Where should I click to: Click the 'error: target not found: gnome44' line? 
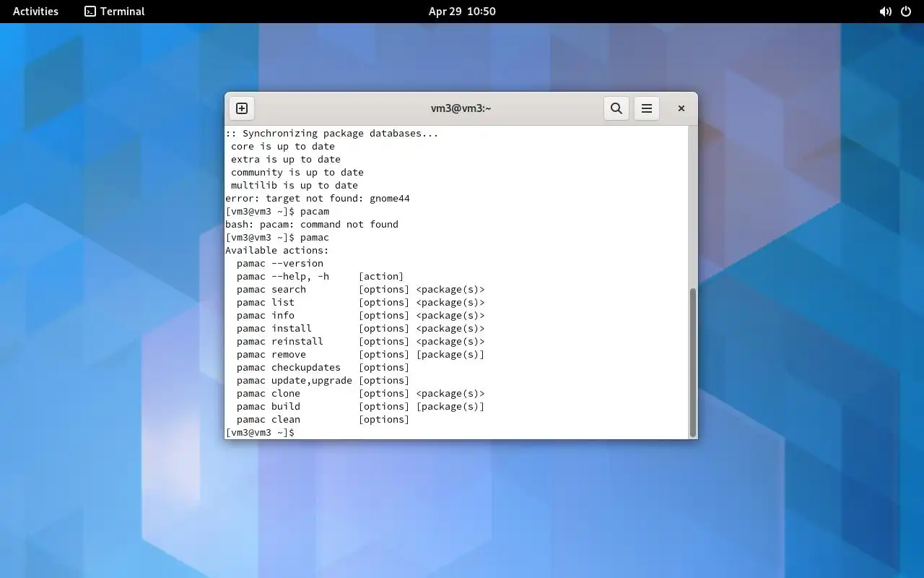318,199
